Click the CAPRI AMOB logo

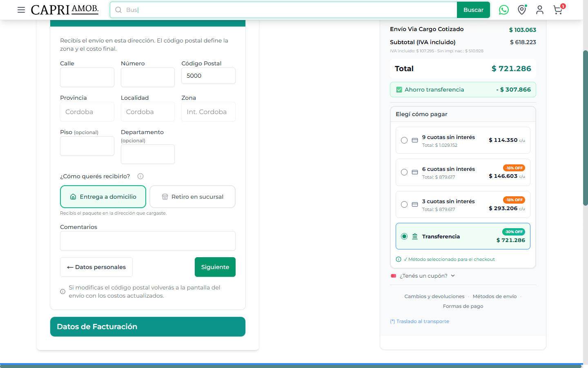[x=65, y=9]
